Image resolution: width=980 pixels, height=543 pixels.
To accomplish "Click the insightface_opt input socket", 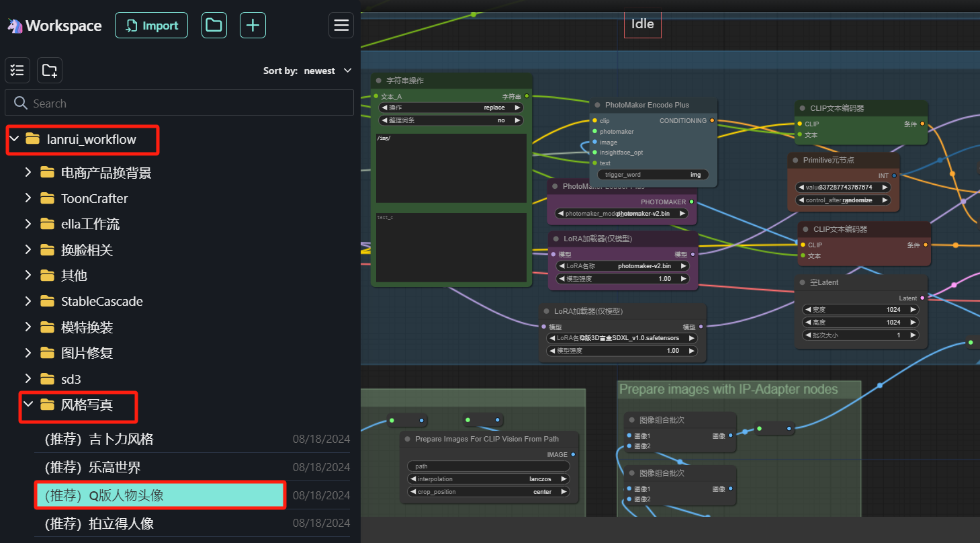I will (x=594, y=153).
